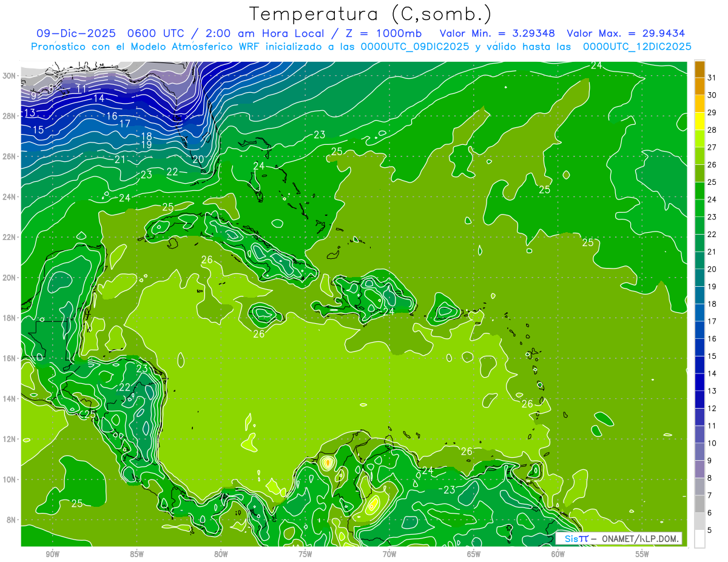Click the 70W longitude axis label
Image resolution: width=728 pixels, height=562 pixels.
(x=389, y=554)
